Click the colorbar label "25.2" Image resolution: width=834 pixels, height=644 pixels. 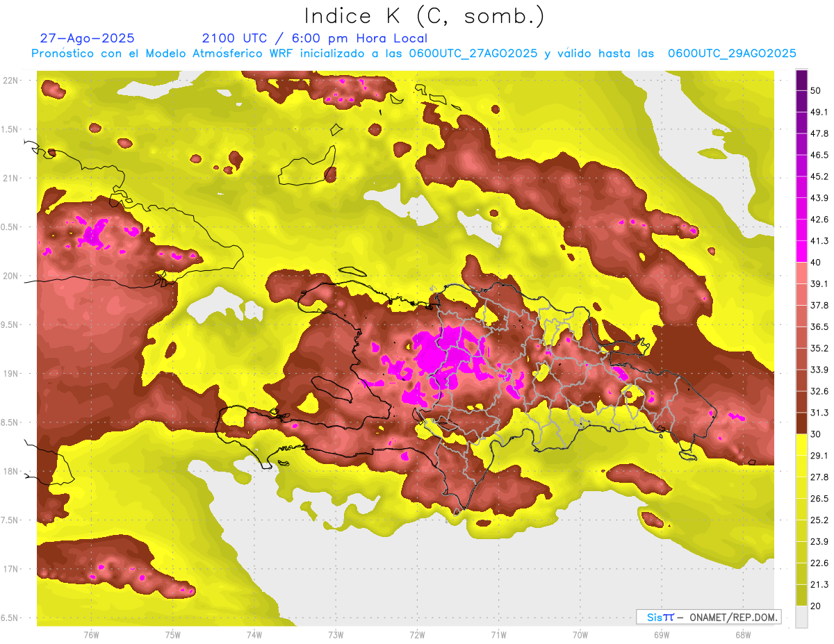[819, 520]
